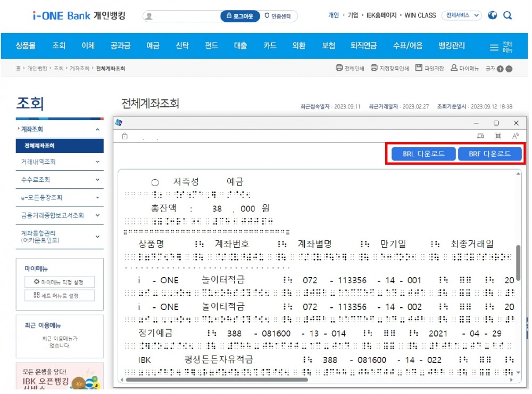Open 마이메뉴 via the person icon

tap(453, 68)
